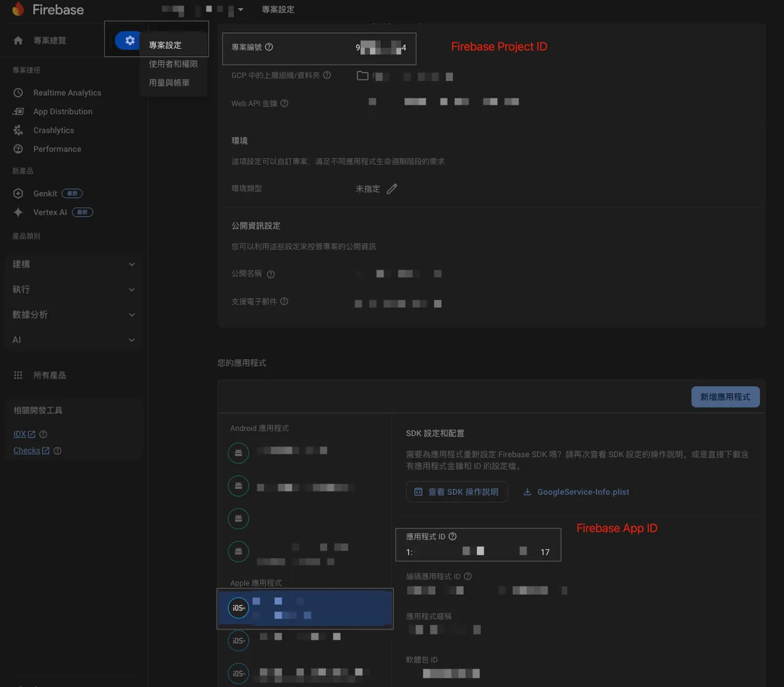Download GoogleService-Info.plist file

[x=576, y=492]
